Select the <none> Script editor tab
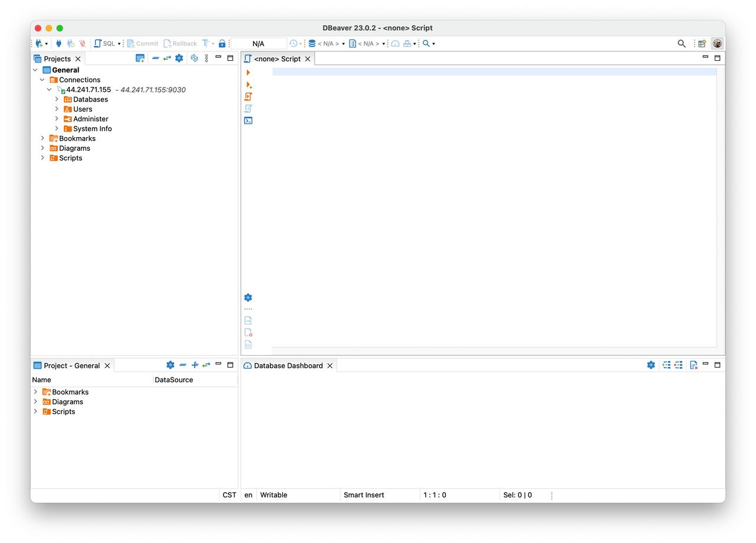This screenshot has width=756, height=543. click(x=279, y=58)
